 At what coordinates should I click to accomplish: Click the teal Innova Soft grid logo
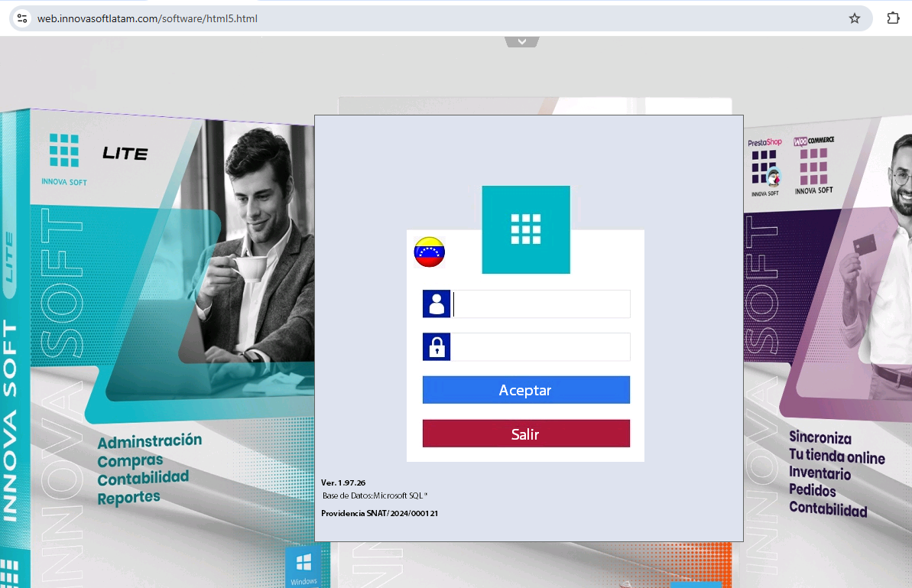click(526, 229)
